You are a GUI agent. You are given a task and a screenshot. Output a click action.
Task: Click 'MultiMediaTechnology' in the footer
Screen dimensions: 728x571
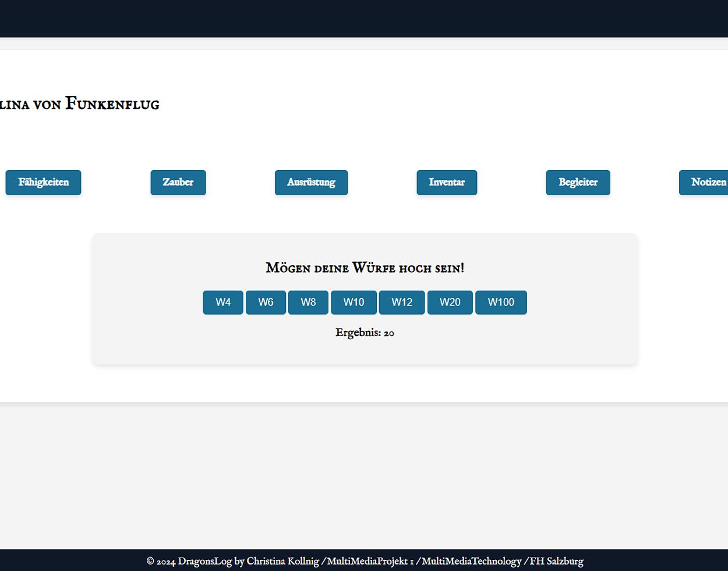471,562
